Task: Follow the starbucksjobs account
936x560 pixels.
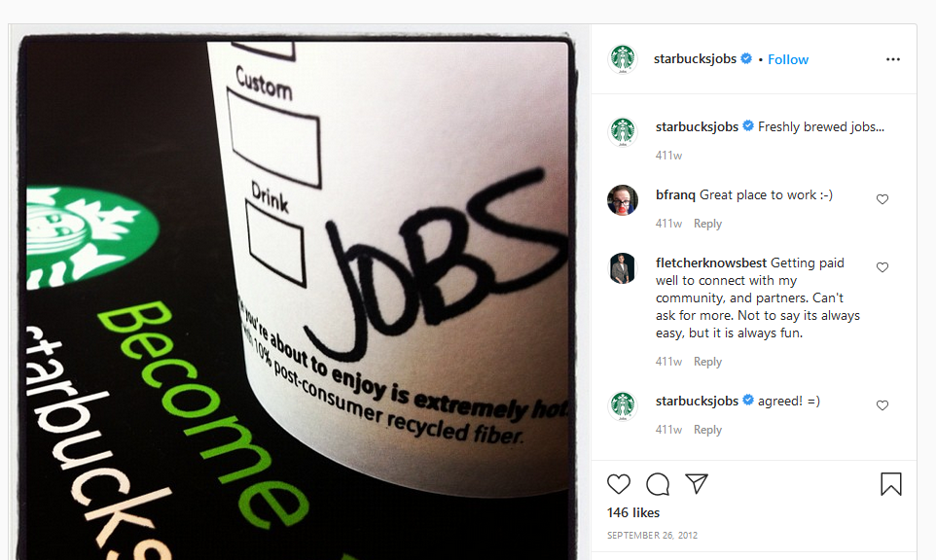Action: (788, 59)
